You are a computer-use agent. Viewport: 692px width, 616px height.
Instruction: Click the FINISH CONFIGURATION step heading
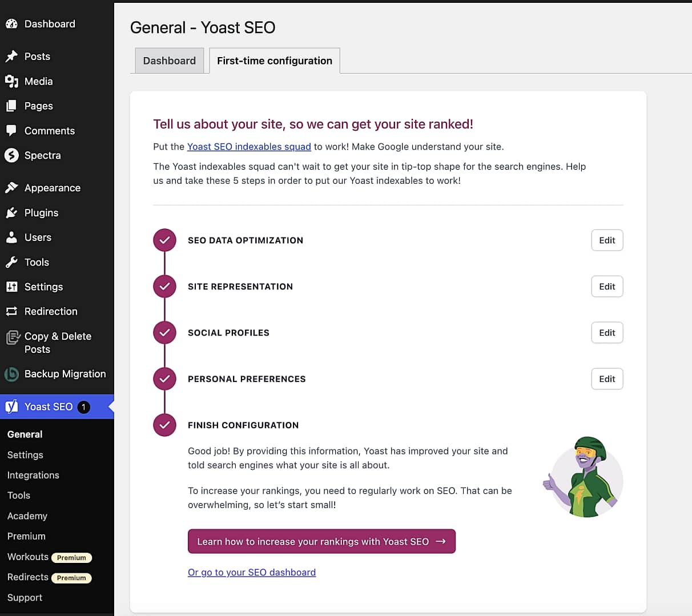pyautogui.click(x=243, y=425)
